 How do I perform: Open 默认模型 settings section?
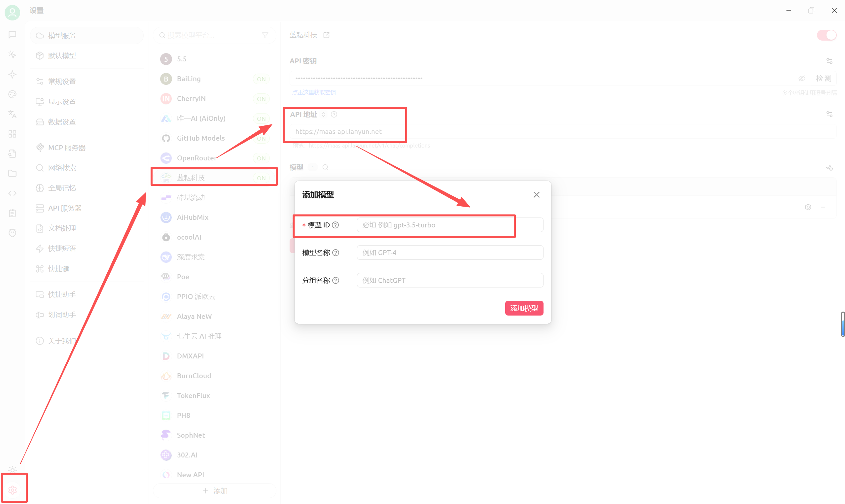click(x=87, y=55)
